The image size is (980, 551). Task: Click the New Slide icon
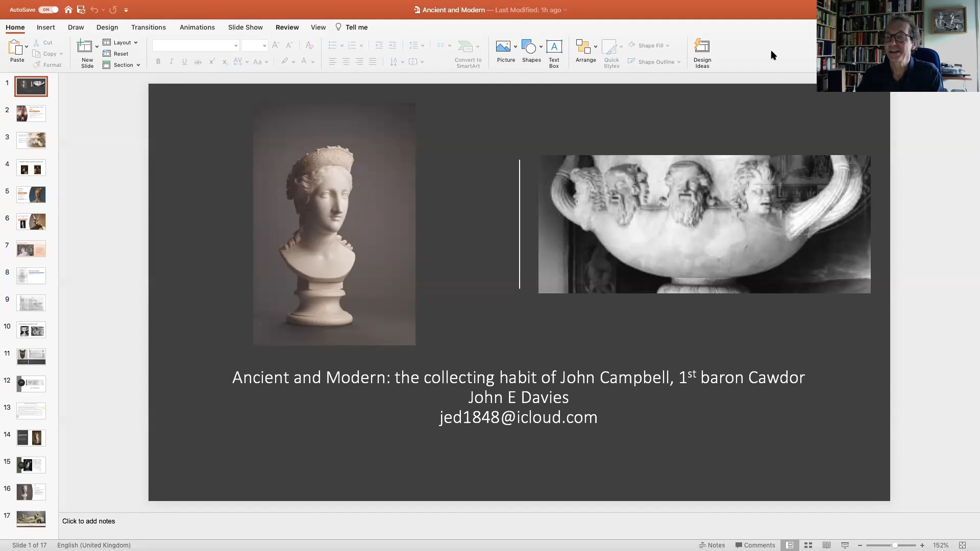pyautogui.click(x=84, y=46)
